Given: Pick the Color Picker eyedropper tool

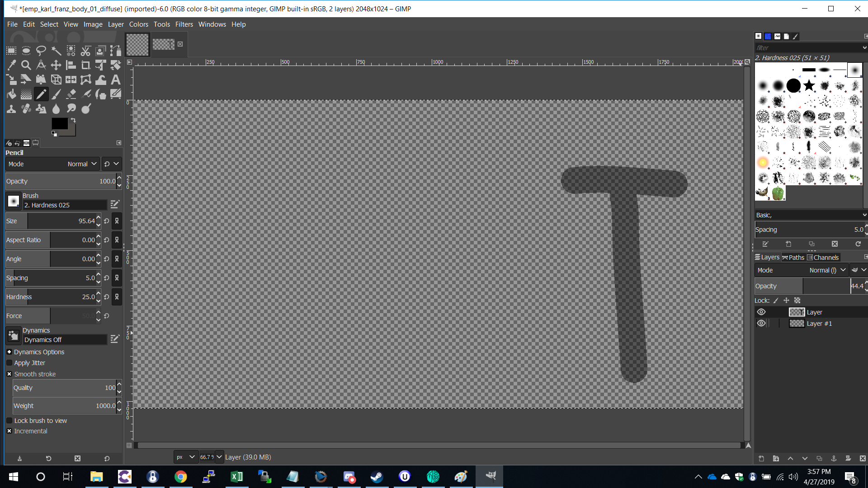Looking at the screenshot, I should tap(11, 66).
